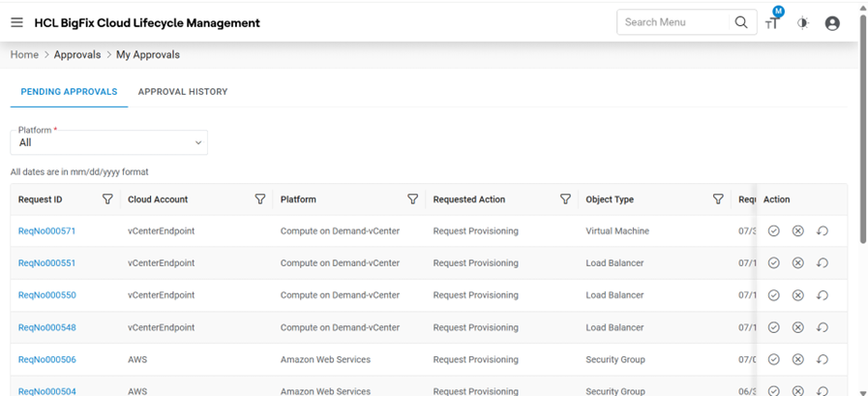Screen dimensions: 868x396
Task: Open the text size settings icon
Action: [x=772, y=23]
